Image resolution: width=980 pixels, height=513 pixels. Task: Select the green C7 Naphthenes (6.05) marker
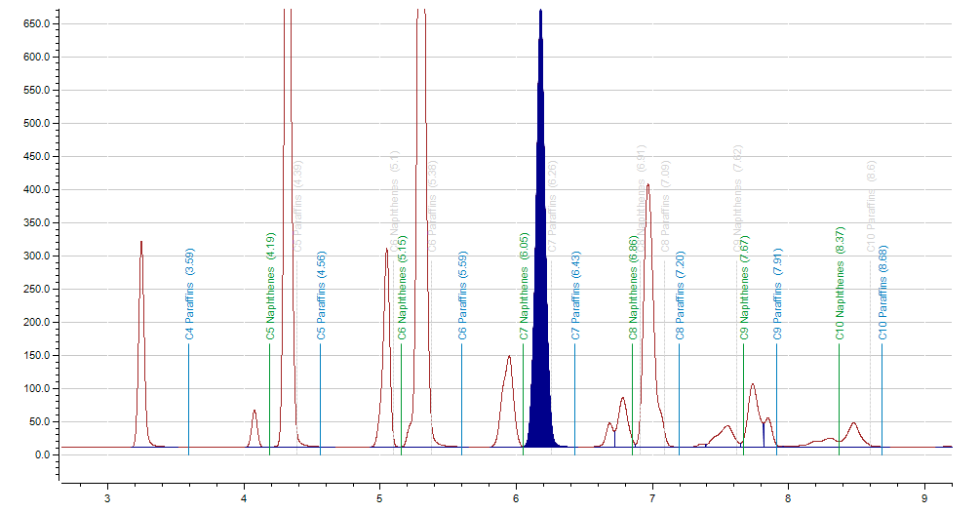click(x=524, y=287)
